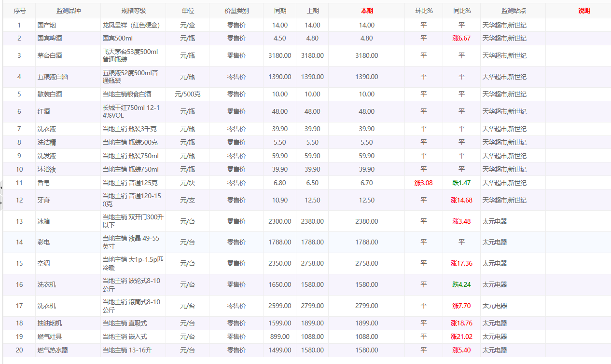
Task: Click the 涨18.76 year-on-year value
Action: pos(461,323)
